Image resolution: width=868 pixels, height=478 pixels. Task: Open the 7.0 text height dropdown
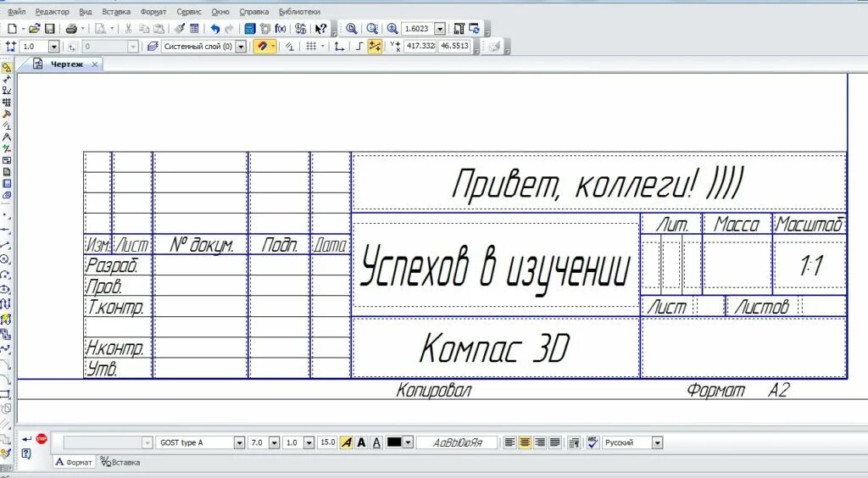click(x=274, y=442)
